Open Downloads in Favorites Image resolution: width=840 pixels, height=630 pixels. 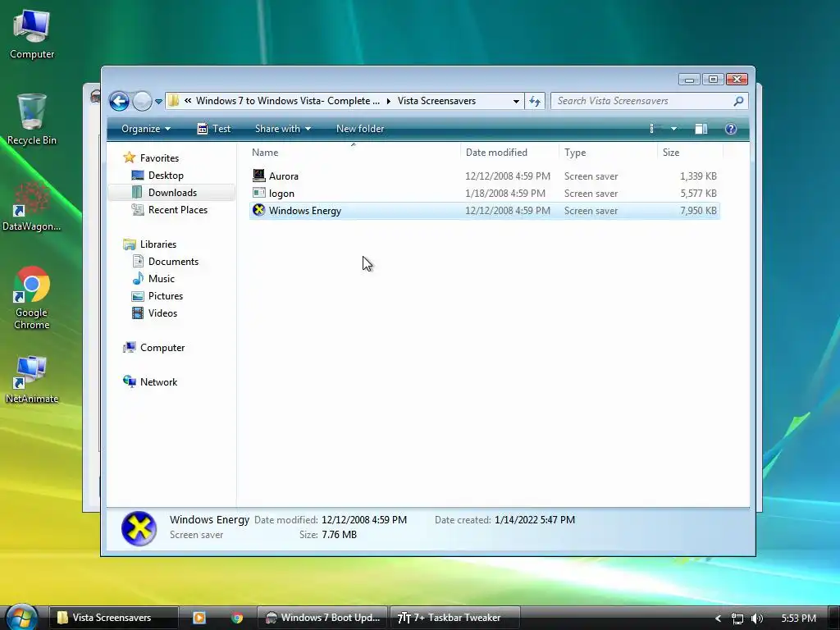pyautogui.click(x=172, y=192)
